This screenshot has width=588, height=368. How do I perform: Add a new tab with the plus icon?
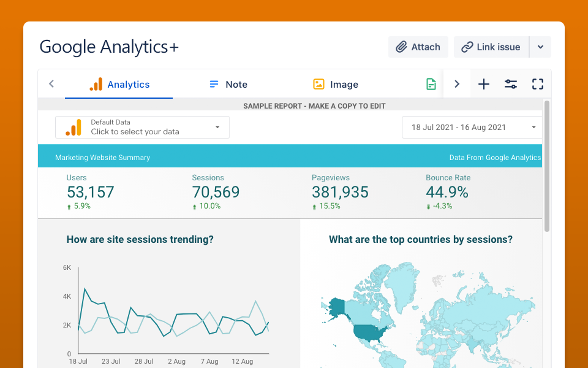[x=484, y=84]
